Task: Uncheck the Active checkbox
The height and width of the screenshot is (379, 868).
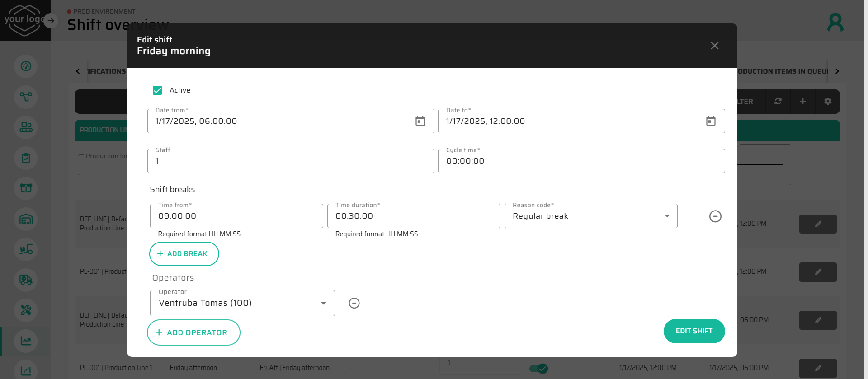Action: pyautogui.click(x=157, y=90)
